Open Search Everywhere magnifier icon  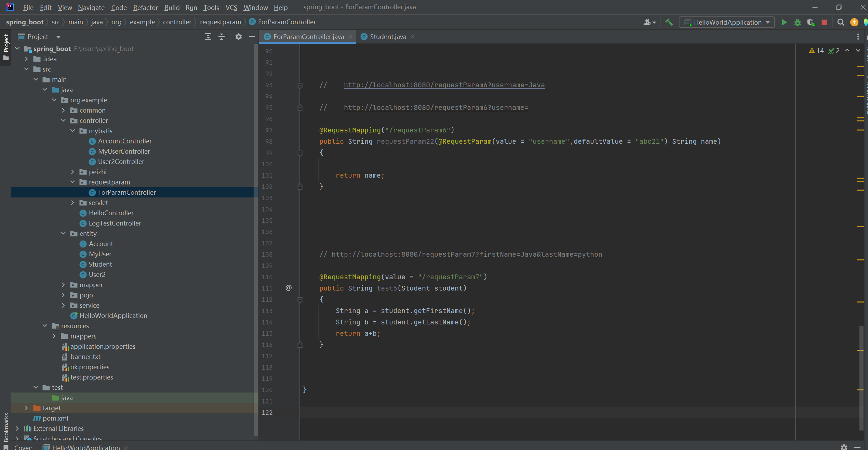(841, 22)
